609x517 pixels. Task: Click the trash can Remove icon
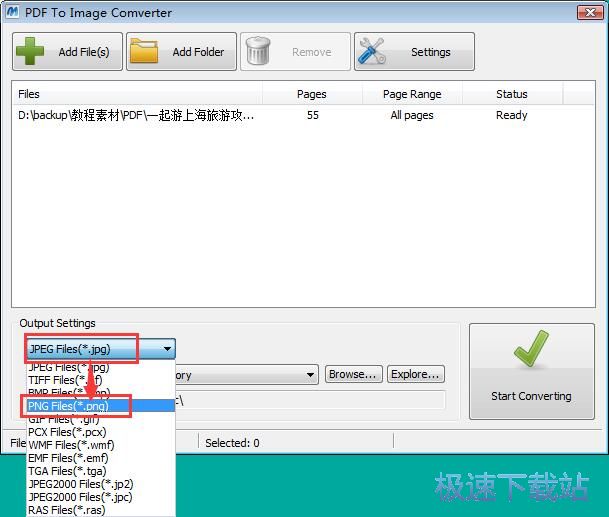click(x=258, y=51)
